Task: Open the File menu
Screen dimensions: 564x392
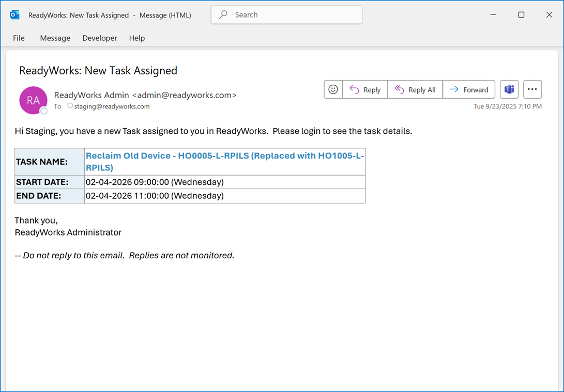Action: click(19, 38)
